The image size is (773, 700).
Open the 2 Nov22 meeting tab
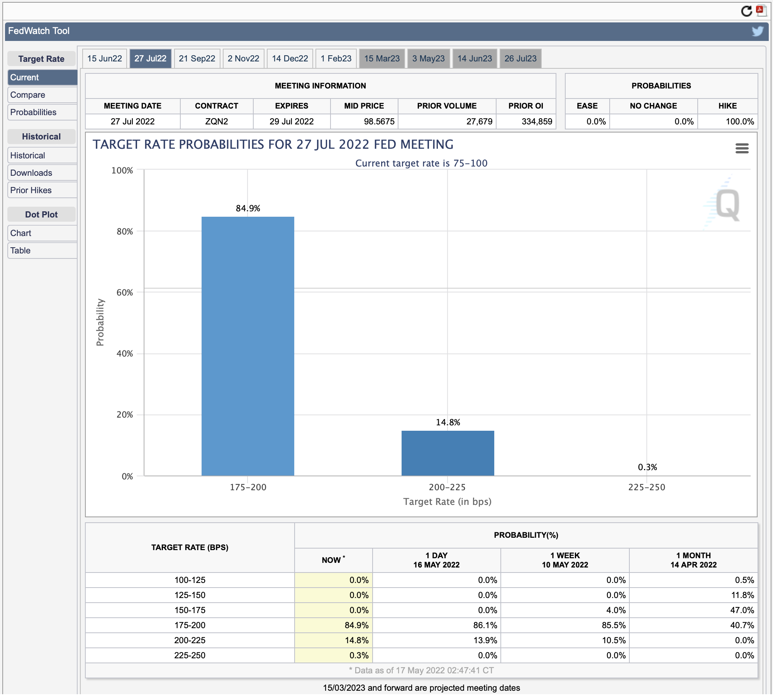point(243,59)
